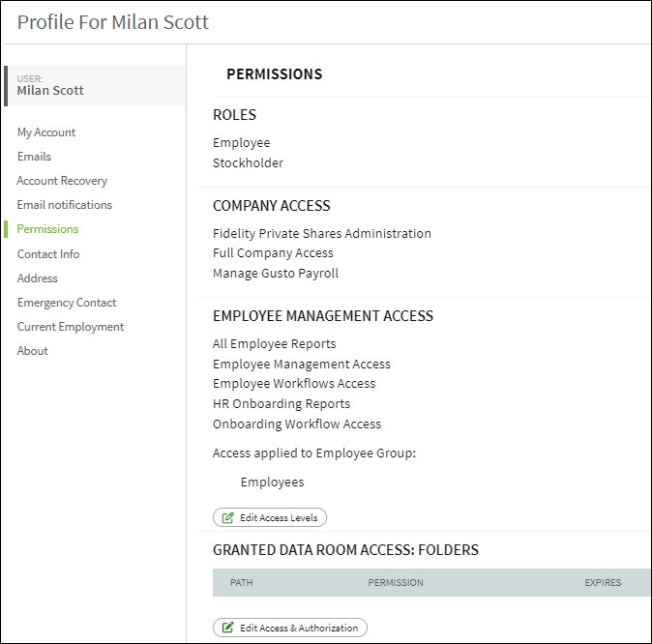The width and height of the screenshot is (652, 644).
Task: Select Permissions in sidebar
Action: (x=47, y=228)
